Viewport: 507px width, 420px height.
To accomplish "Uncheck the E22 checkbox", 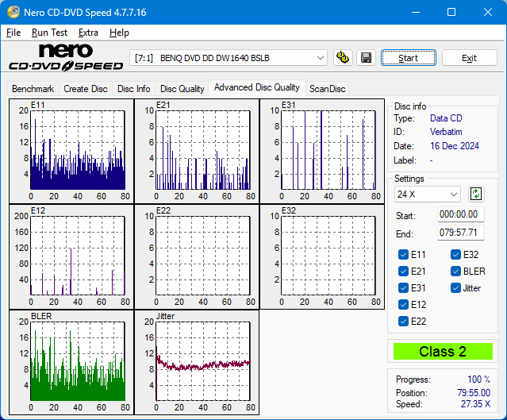I will (x=403, y=322).
